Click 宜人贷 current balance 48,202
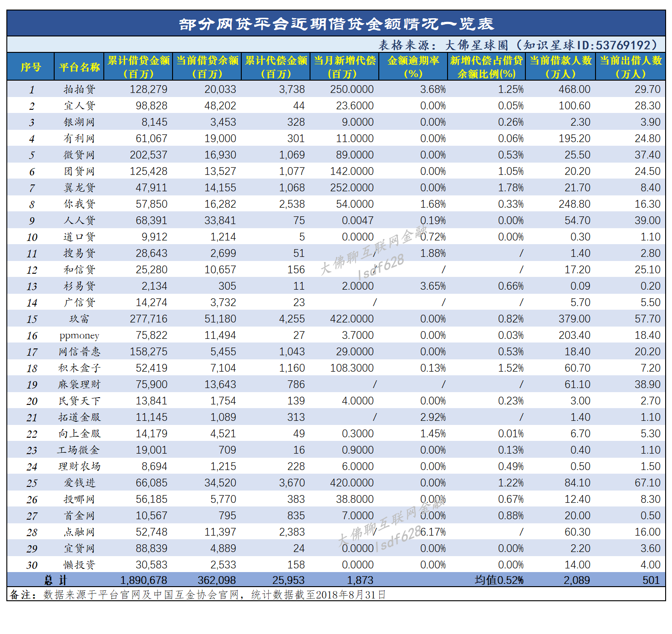This screenshot has width=672, height=634. (x=220, y=106)
